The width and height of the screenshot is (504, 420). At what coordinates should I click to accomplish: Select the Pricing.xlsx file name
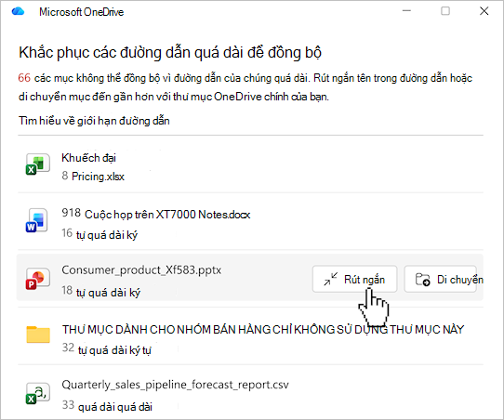tap(98, 177)
